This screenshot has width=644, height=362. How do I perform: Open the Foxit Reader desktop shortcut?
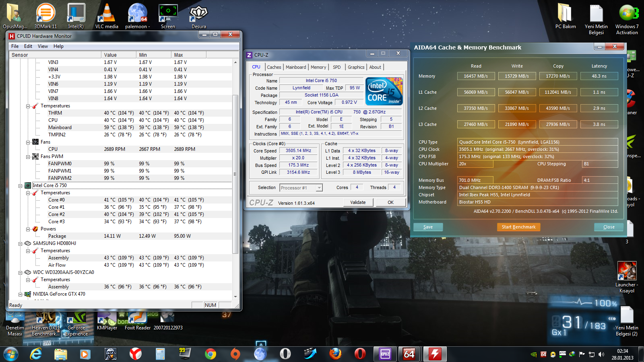(138, 322)
